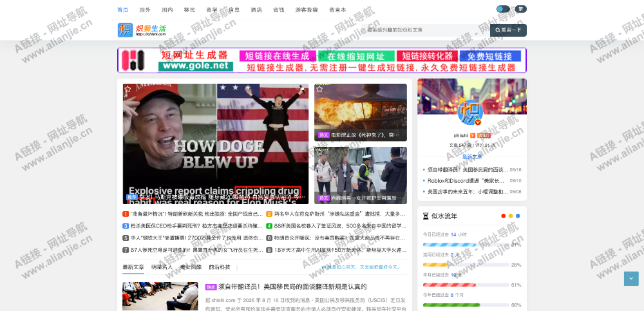644x311 pixels.
Task: Click star icon on explosion movie thumbnail
Action: [319, 89]
